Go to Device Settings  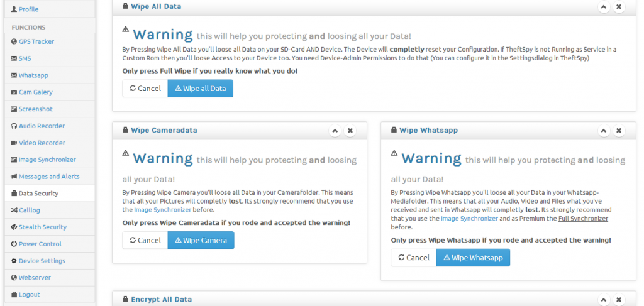pyautogui.click(x=50, y=261)
